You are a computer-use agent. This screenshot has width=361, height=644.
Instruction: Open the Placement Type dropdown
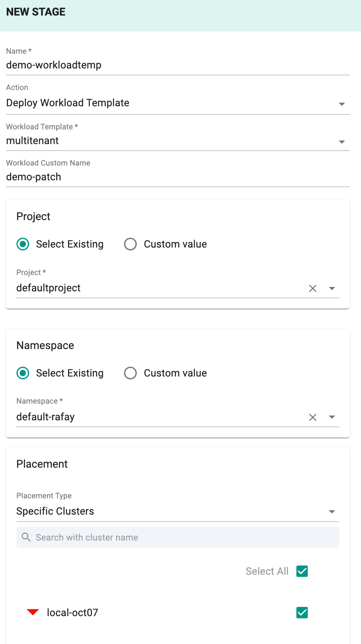(x=332, y=511)
